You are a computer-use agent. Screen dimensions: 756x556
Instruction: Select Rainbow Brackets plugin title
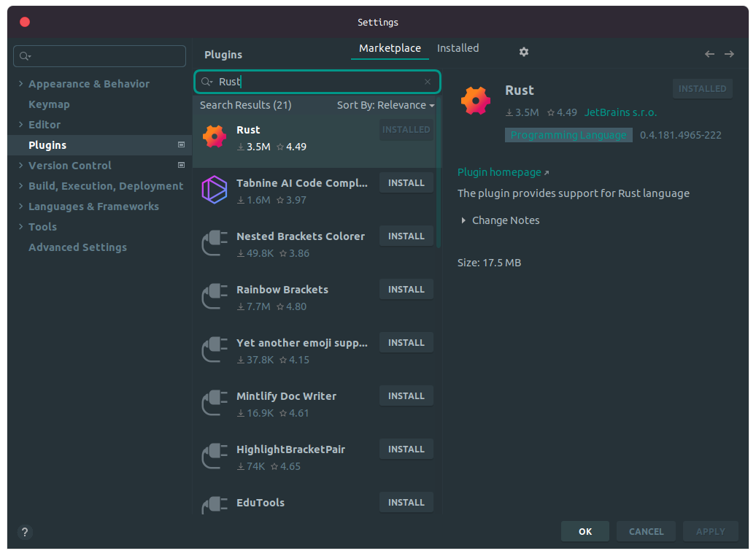(x=282, y=290)
